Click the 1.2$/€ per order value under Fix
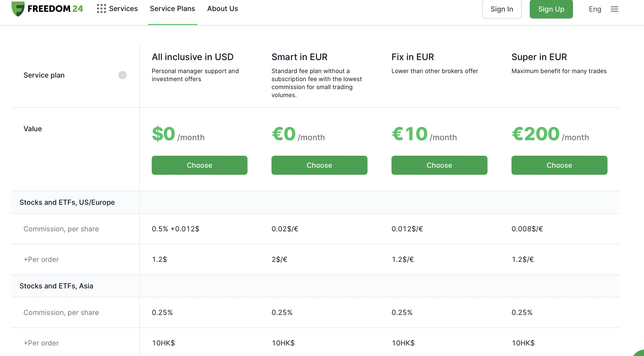 [402, 259]
